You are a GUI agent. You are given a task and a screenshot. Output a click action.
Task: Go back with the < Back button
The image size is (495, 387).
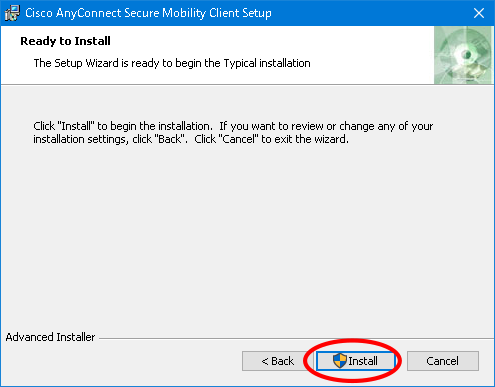click(277, 361)
